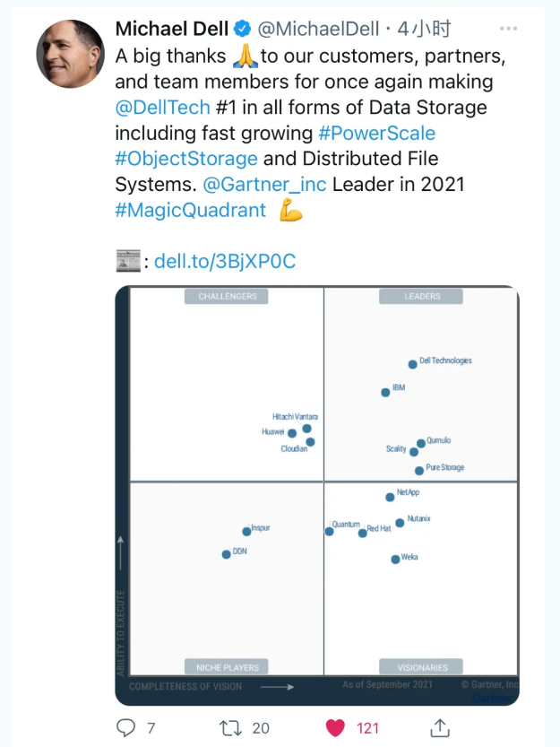Image resolution: width=560 pixels, height=747 pixels.
Task: Click the newspaper emoji before the link
Action: pyautogui.click(x=128, y=262)
